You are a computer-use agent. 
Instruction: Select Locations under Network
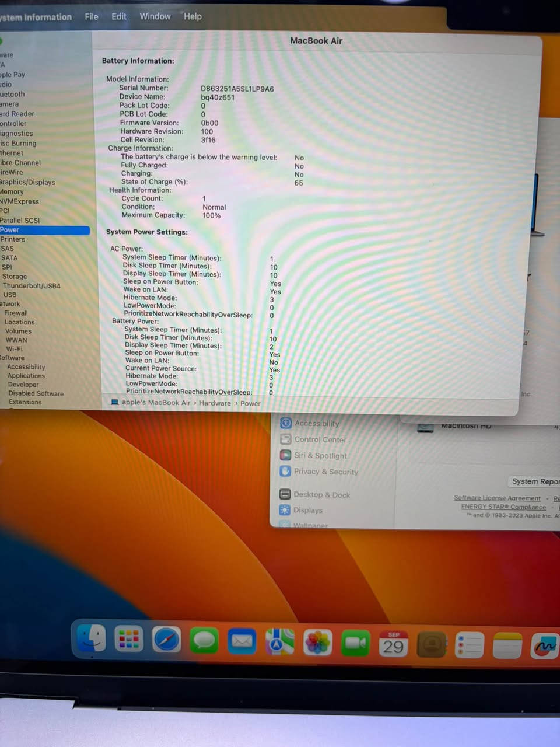point(20,322)
